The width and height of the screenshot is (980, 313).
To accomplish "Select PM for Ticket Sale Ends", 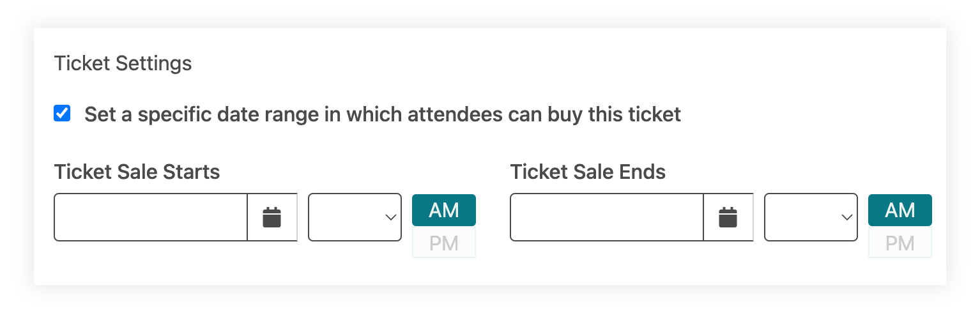I will pyautogui.click(x=900, y=243).
